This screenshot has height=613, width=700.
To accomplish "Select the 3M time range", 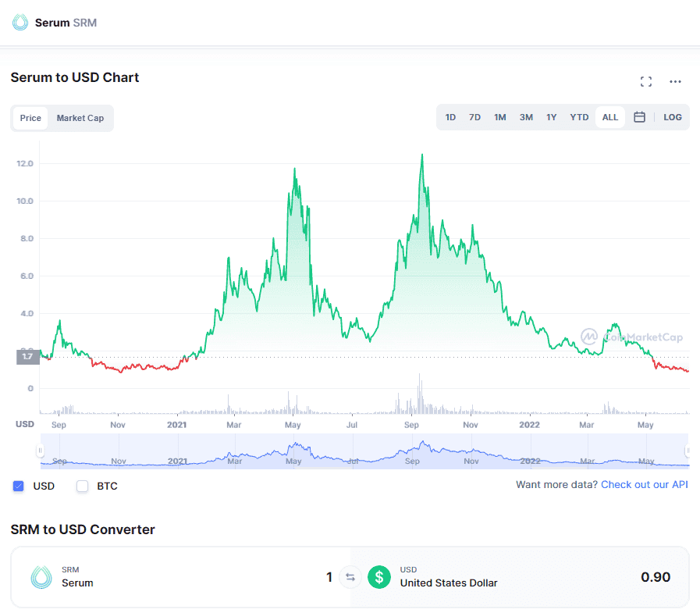I will coord(525,116).
